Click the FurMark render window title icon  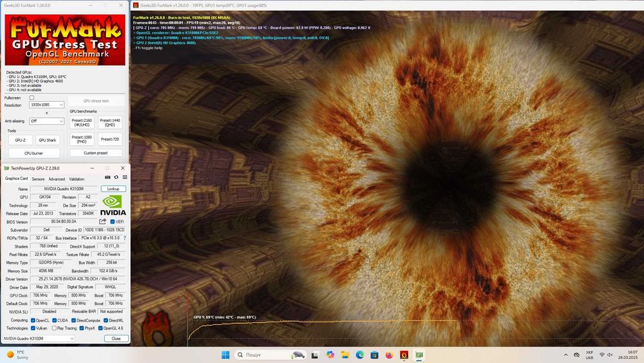[135, 5]
